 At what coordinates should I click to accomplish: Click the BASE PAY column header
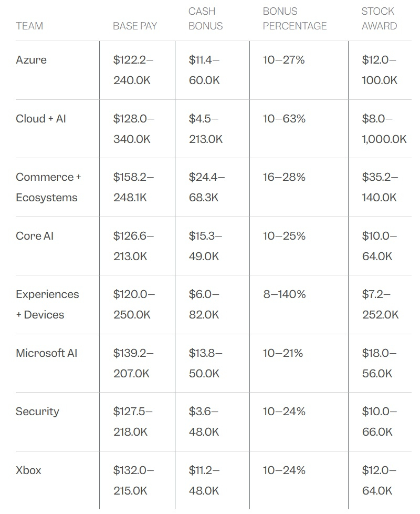point(135,26)
